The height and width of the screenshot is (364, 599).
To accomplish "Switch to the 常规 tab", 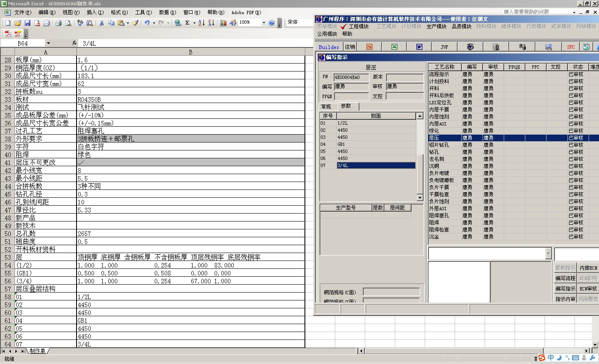I will 327,107.
